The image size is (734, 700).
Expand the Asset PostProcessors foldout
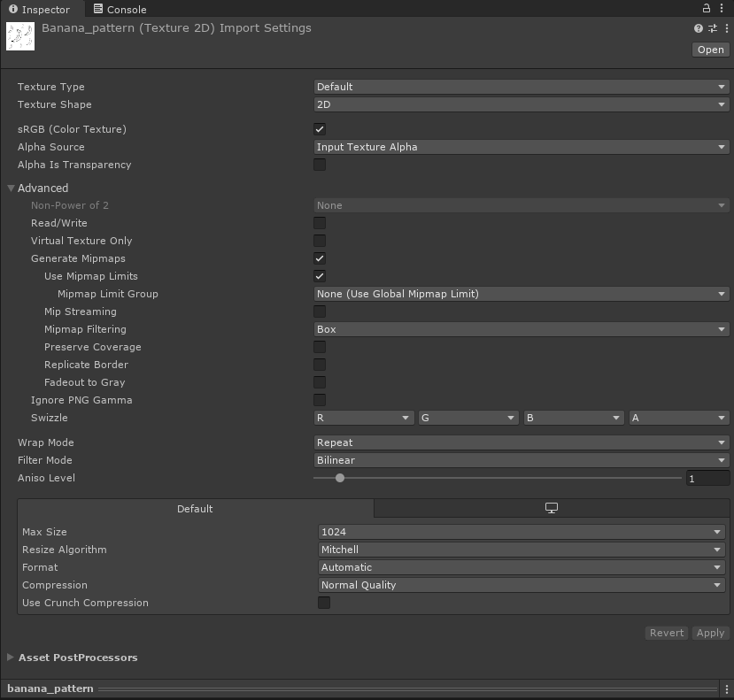click(12, 658)
